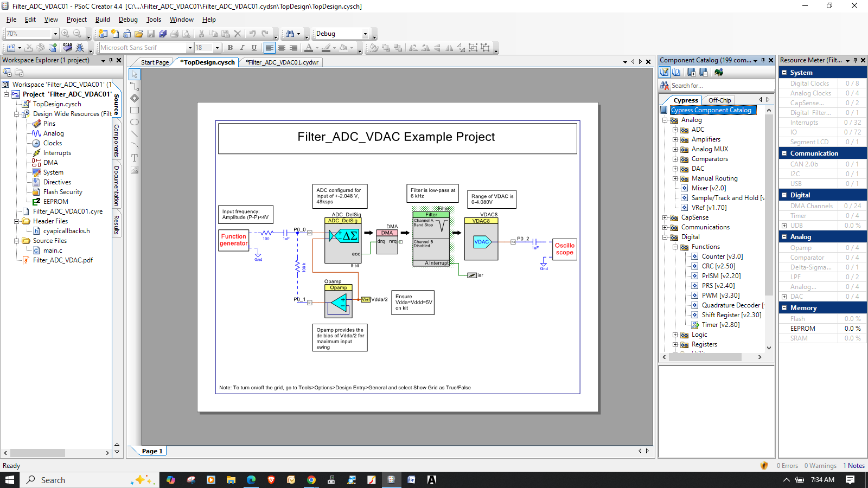Select the text box tool
Image resolution: width=868 pixels, height=488 pixels.
pos(135,158)
